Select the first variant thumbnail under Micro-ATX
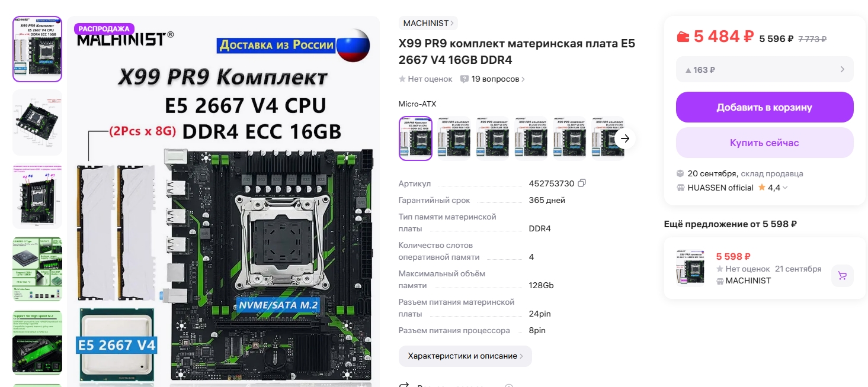Screen dimensions: 868x387 [415, 138]
